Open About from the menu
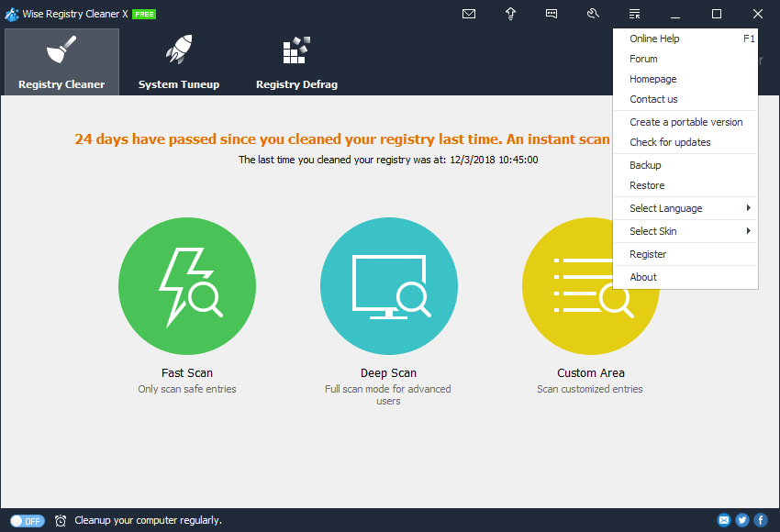The height and width of the screenshot is (532, 780). [685, 277]
